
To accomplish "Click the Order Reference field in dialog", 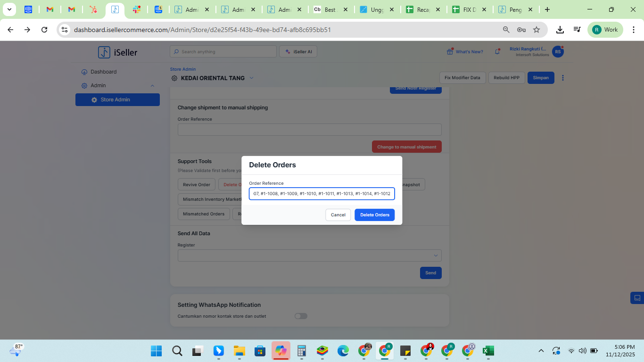I will click(x=322, y=194).
